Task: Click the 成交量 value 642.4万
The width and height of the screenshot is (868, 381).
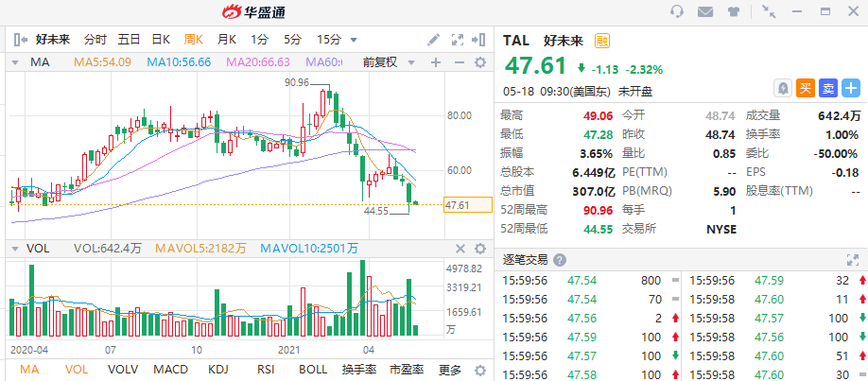Action: click(840, 115)
